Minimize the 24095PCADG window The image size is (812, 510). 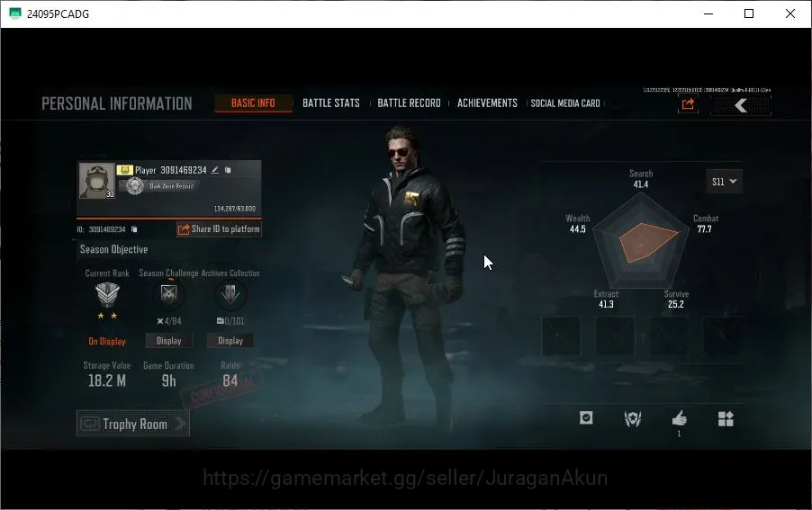coord(708,14)
